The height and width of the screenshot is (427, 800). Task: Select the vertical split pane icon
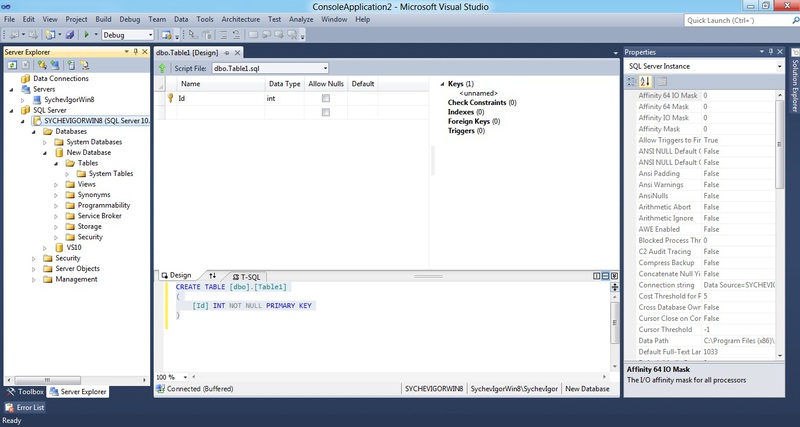pyautogui.click(x=596, y=276)
